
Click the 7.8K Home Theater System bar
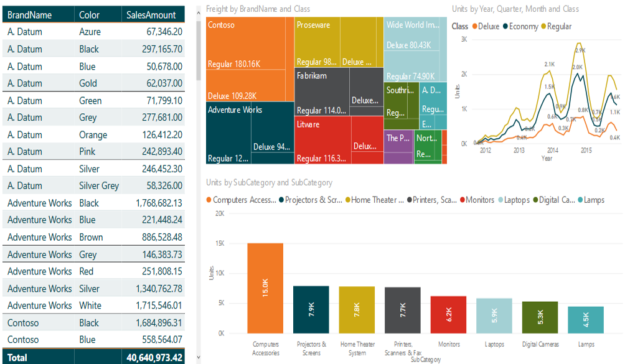(x=357, y=310)
